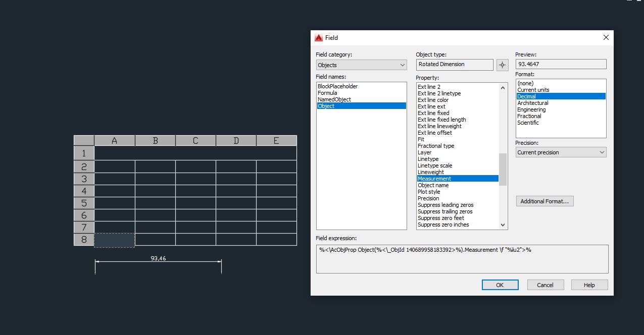The image size is (644, 335).
Task: Choose Scientific format
Action: click(527, 122)
